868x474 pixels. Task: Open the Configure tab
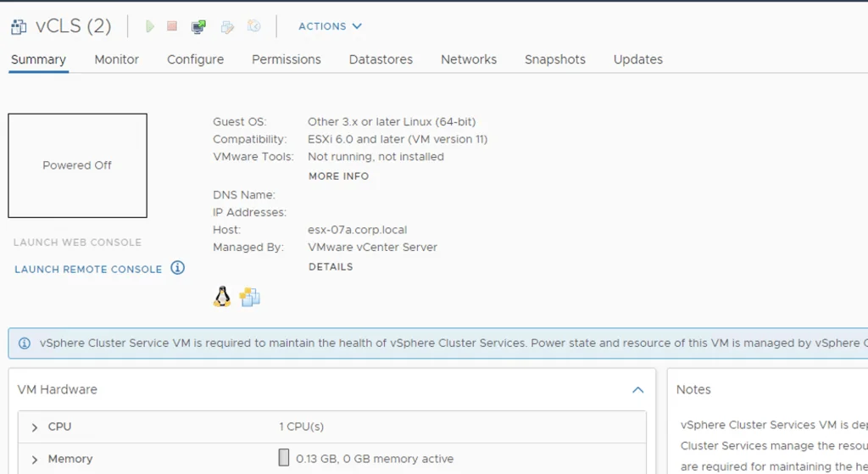click(x=196, y=60)
